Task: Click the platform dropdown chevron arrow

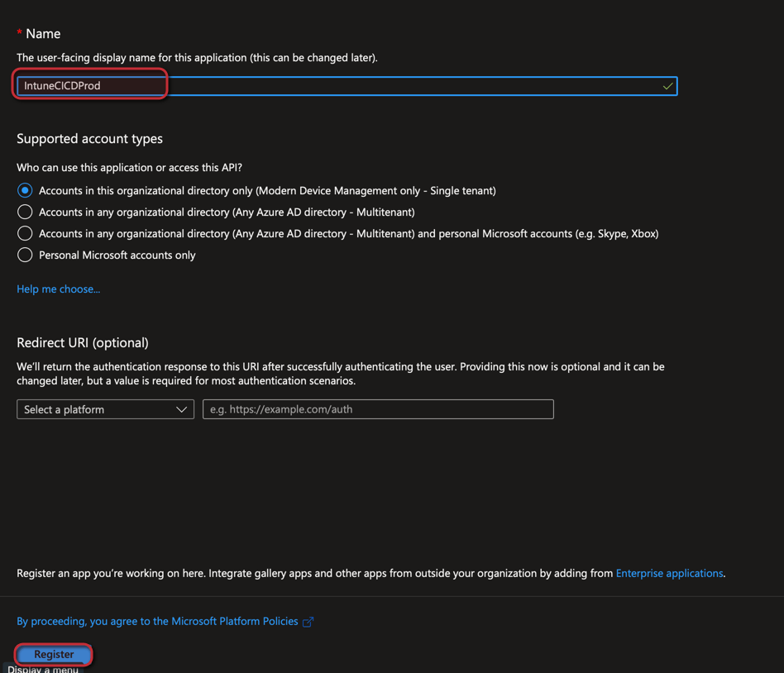Action: coord(181,409)
